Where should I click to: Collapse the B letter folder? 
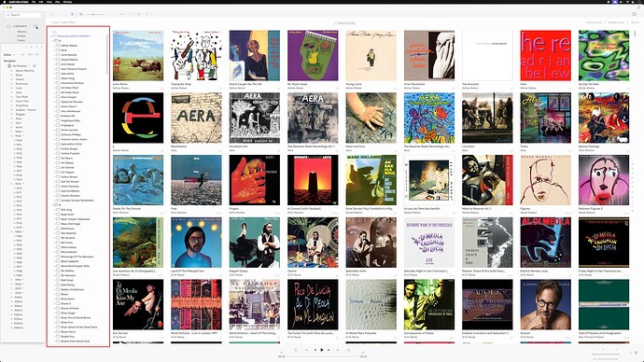(53, 205)
